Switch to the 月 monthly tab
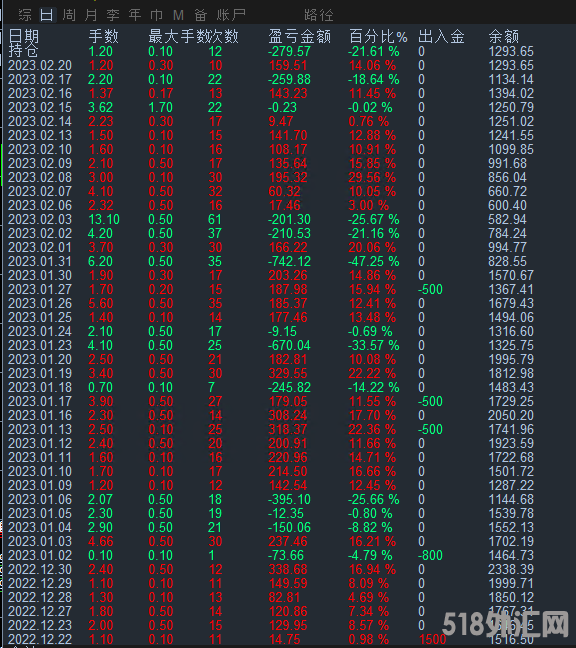Viewport: 576px width, 648px height. [x=91, y=15]
